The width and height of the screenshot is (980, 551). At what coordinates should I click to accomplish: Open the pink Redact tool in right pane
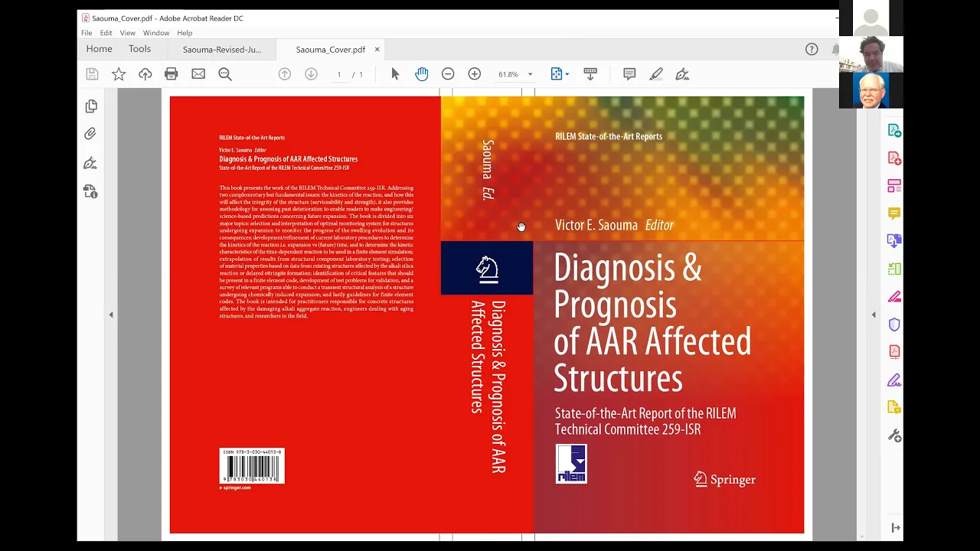click(894, 297)
